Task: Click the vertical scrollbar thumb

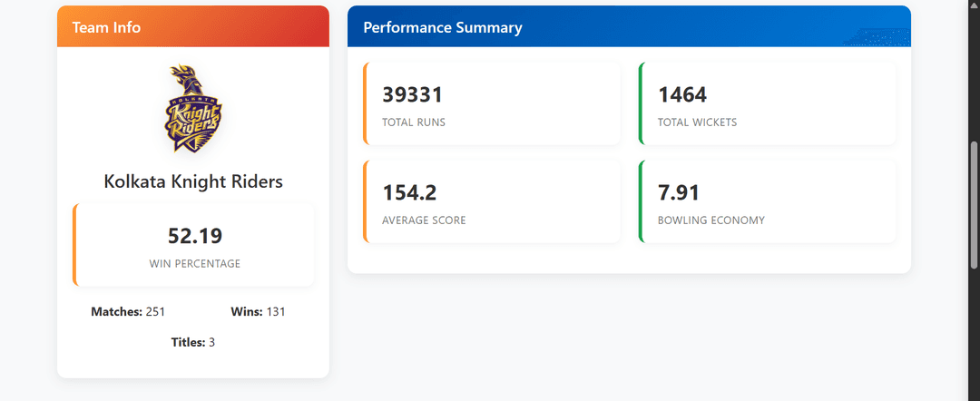Action: 974,206
